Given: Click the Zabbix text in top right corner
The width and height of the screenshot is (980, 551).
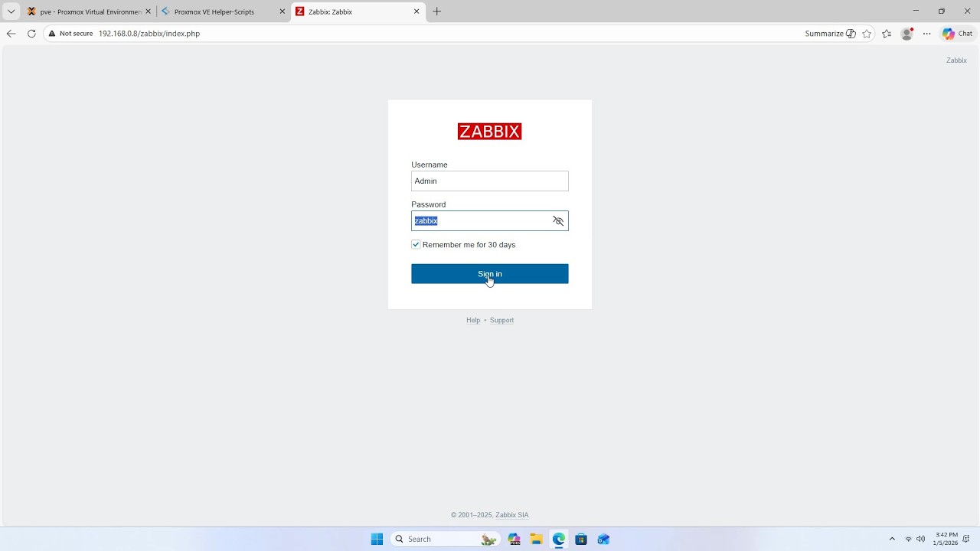Looking at the screenshot, I should tap(956, 60).
